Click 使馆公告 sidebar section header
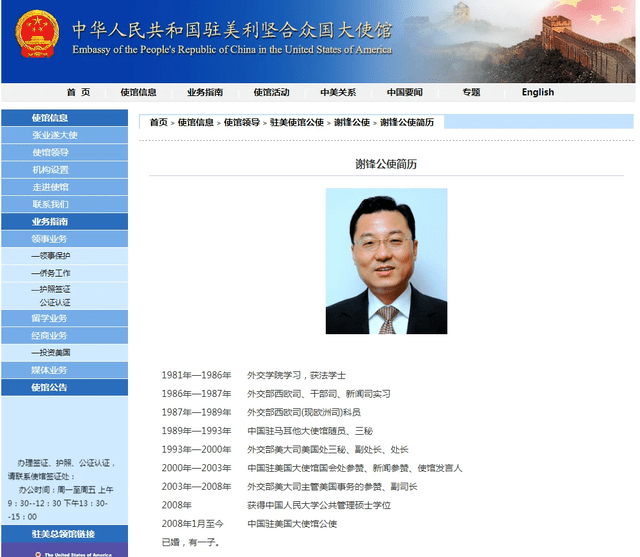Screen dimensions: 640x557 pos(64,387)
